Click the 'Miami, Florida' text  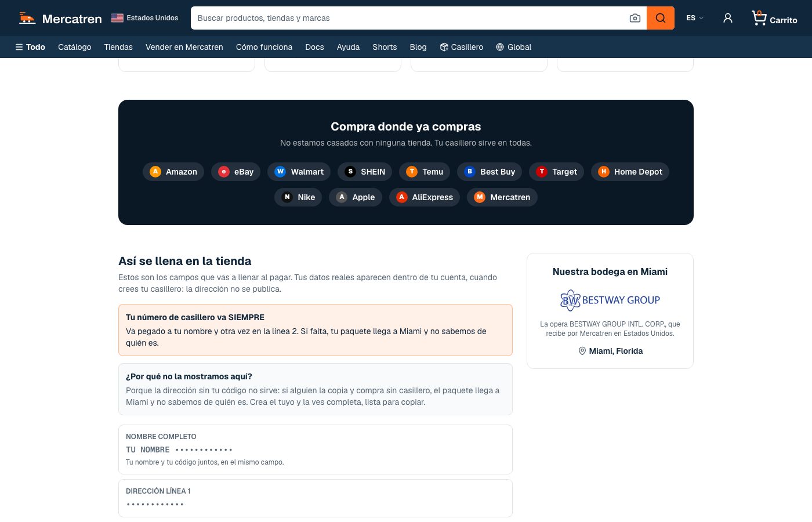coord(616,351)
